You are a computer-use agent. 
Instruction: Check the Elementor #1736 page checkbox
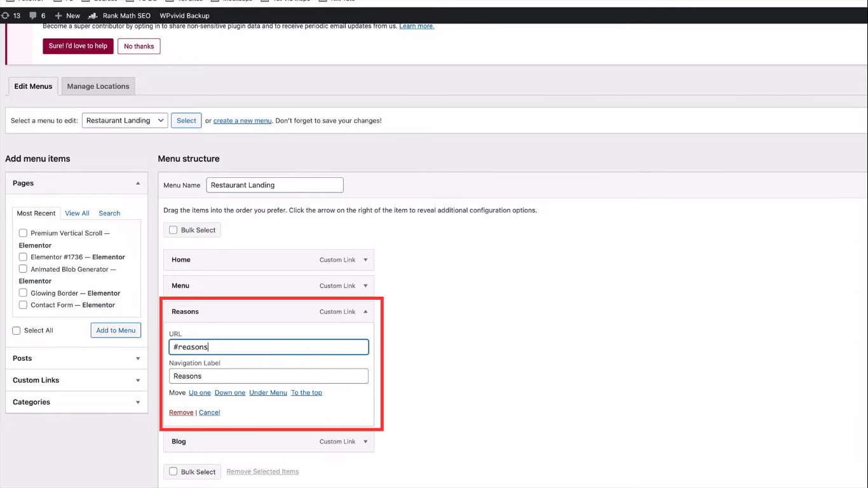[x=23, y=257]
